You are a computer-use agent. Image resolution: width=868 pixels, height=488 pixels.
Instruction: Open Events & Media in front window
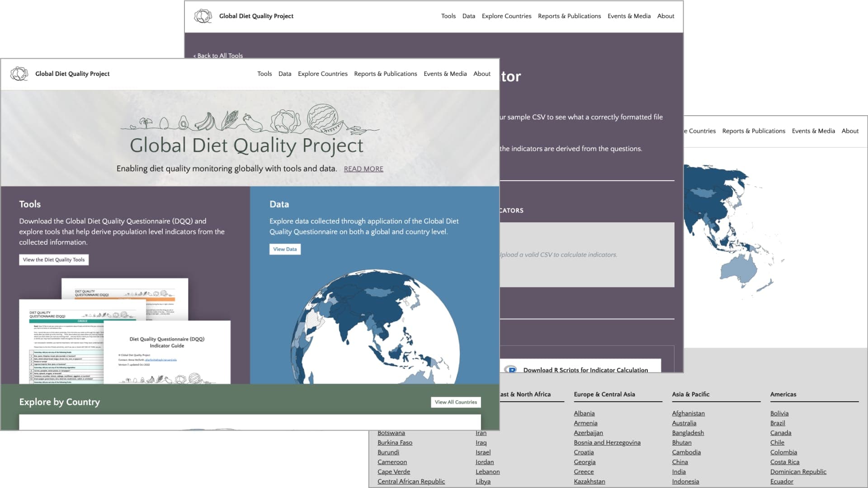445,74
